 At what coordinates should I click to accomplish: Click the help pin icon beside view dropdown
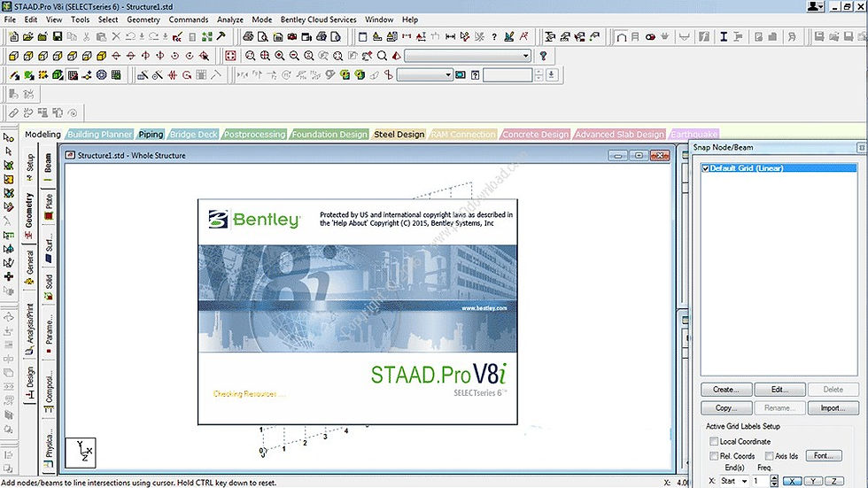coord(543,56)
